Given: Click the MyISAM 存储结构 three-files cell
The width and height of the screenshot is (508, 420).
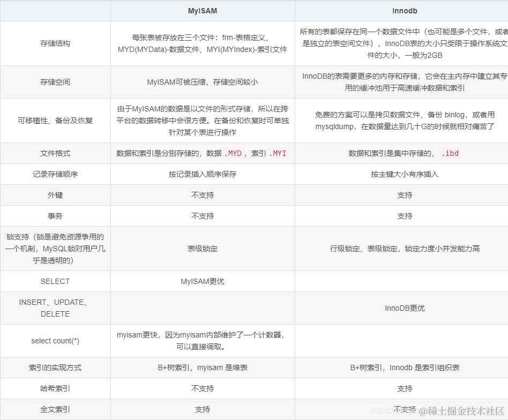Looking at the screenshot, I should [203, 43].
